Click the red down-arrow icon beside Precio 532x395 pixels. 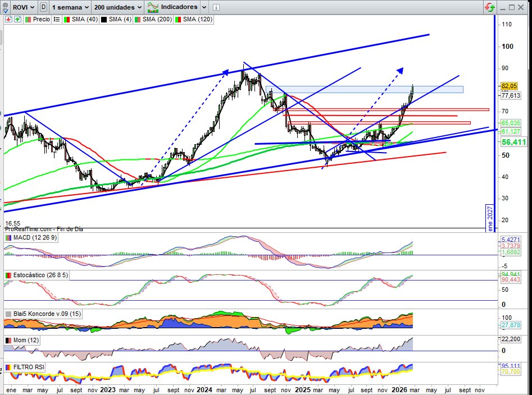coord(8,19)
